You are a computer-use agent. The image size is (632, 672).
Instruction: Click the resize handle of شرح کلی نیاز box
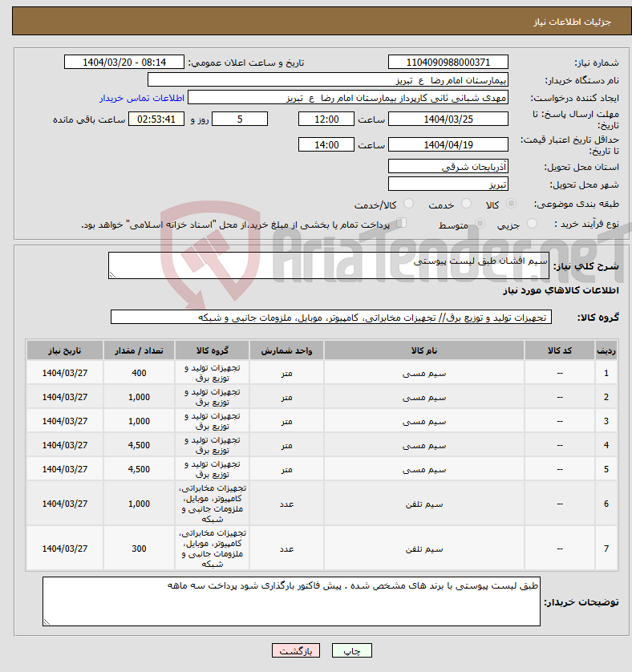pos(113,275)
